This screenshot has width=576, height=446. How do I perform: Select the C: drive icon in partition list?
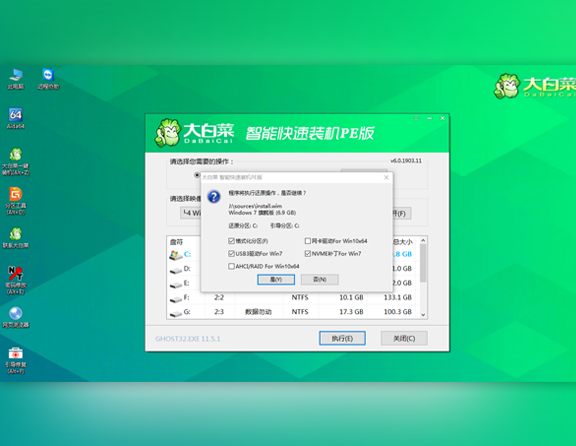click(x=176, y=255)
